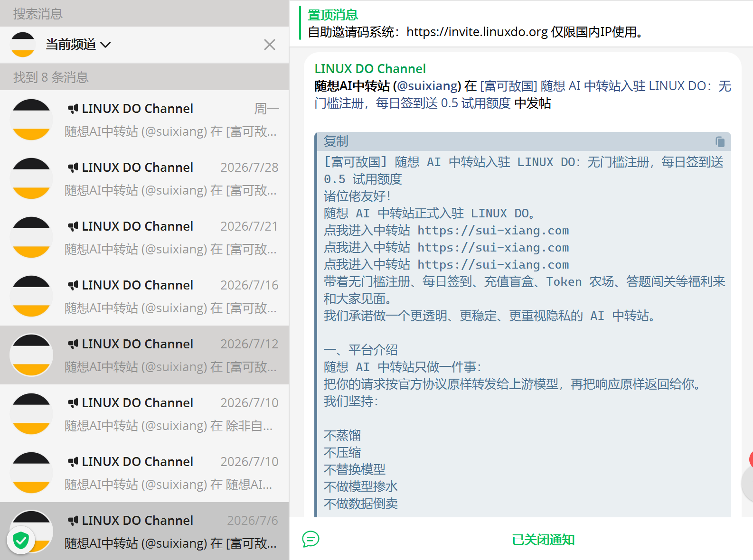Click the avatar of the 周一 result
753x560 pixels.
point(31,120)
